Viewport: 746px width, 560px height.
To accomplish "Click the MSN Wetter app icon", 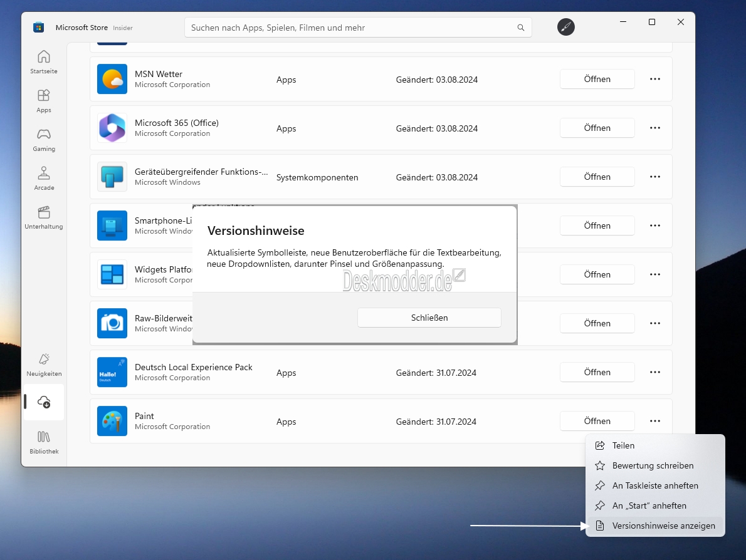I will [112, 79].
